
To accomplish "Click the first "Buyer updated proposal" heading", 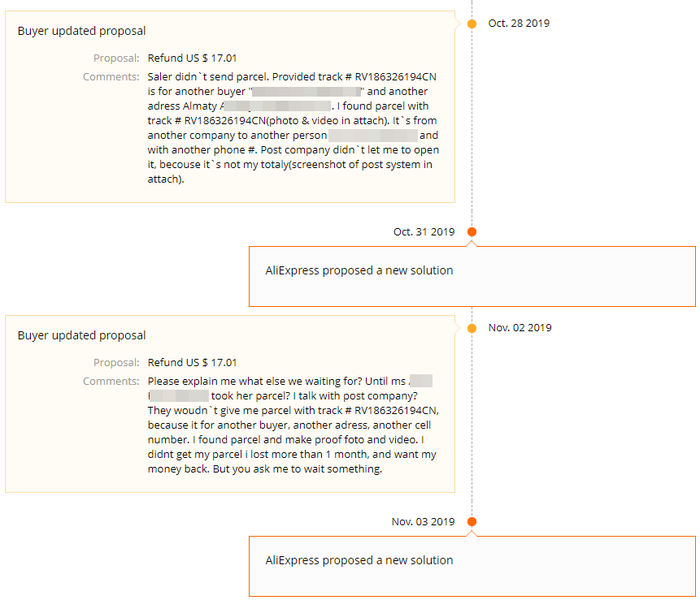I will click(81, 31).
